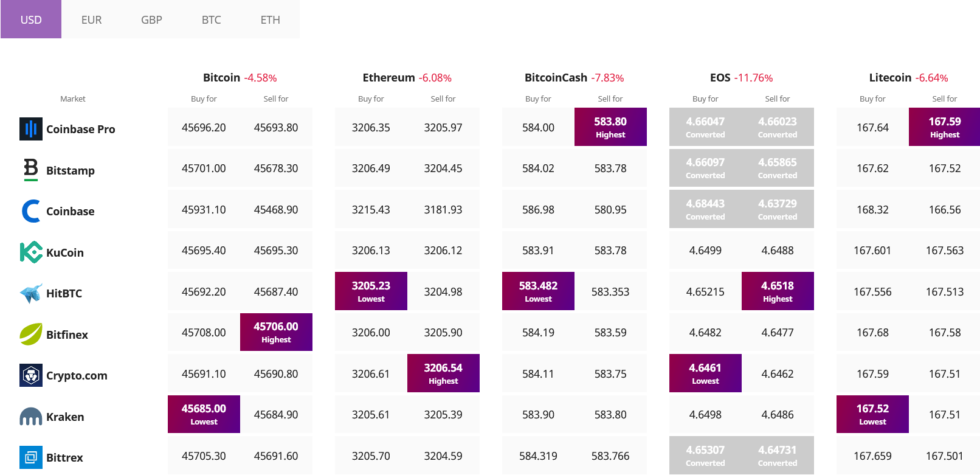Screen dimensions: 980x475
Task: Click the Bitfinex leaf icon
Action: click(x=30, y=335)
